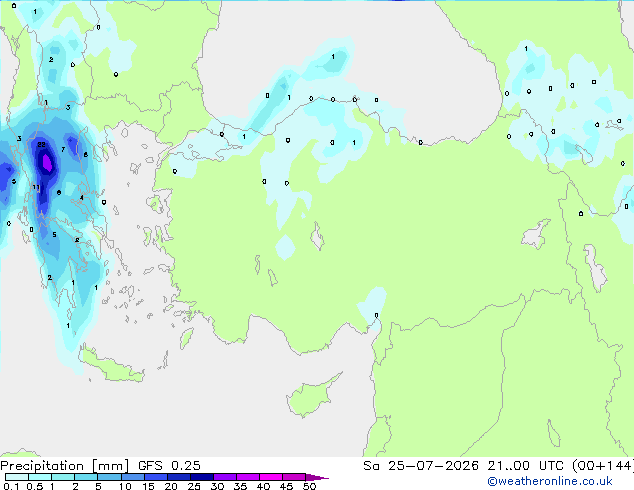Click the 4 mm precipitation value on map
This screenshot has height=490, width=634.
pos(82,197)
